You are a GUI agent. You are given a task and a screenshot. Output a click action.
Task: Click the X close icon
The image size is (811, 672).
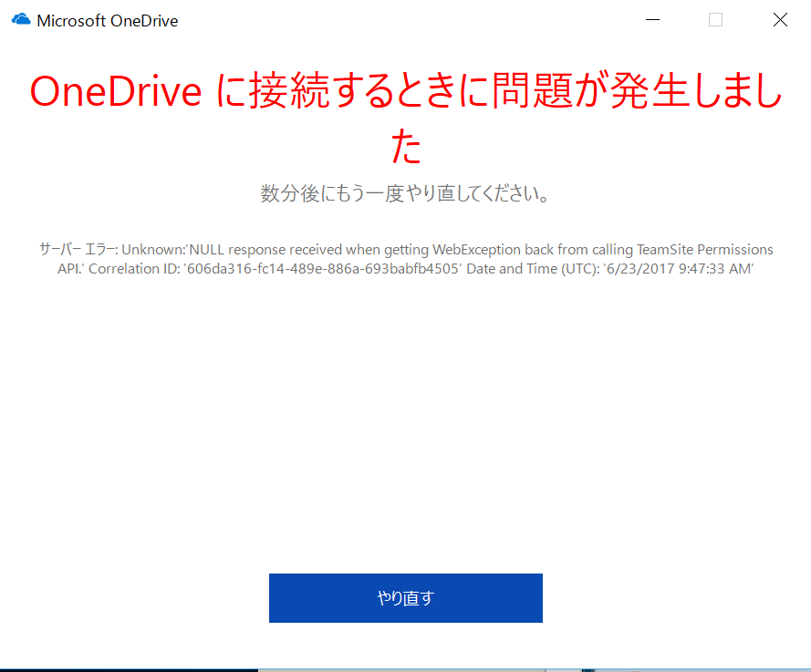[x=780, y=19]
